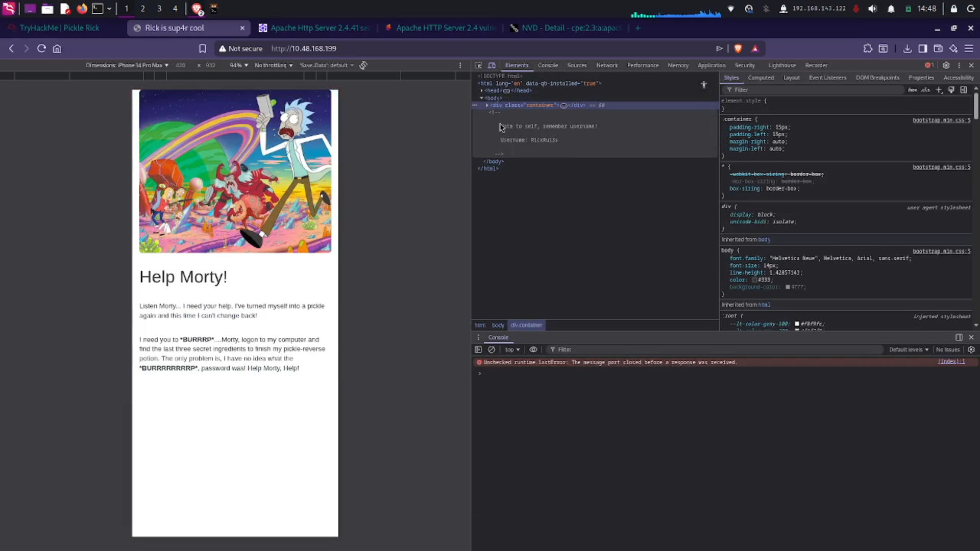Open the 94% zoom dropdown
The height and width of the screenshot is (551, 980).
pyautogui.click(x=239, y=65)
